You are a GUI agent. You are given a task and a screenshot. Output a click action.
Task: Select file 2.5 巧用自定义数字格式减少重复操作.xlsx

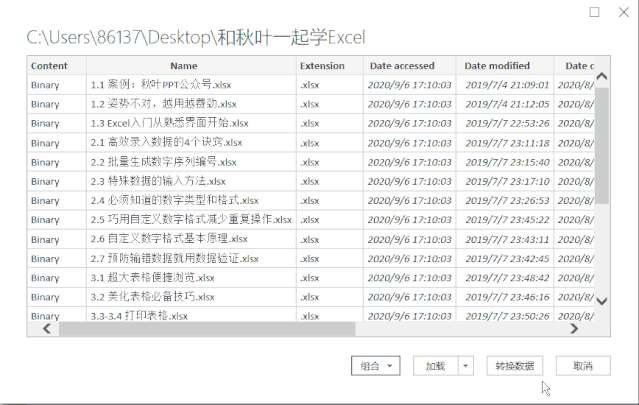tap(191, 220)
